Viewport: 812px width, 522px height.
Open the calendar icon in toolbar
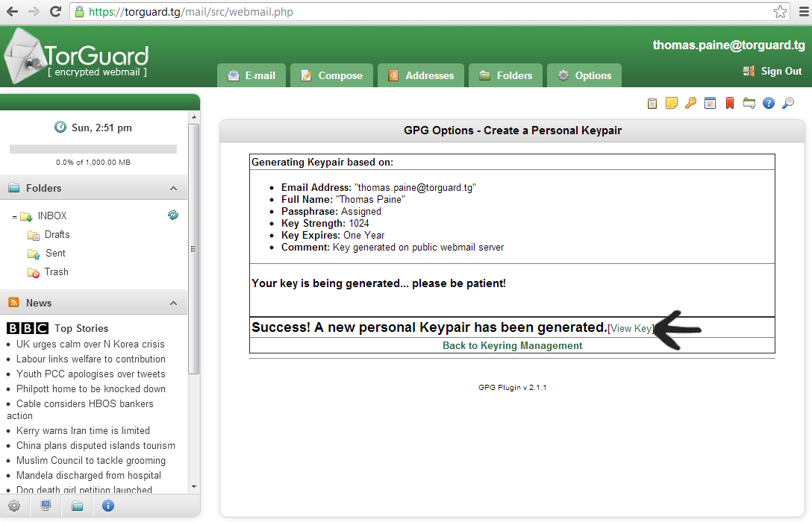[710, 104]
